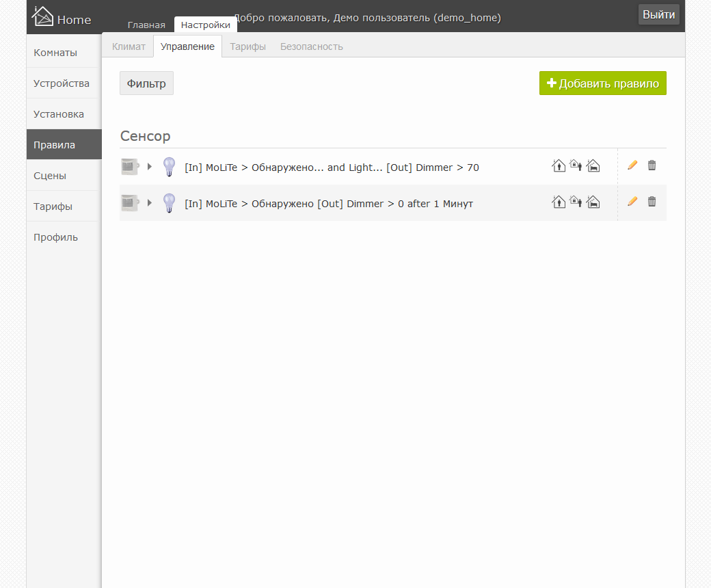711x588 pixels.
Task: Delete the after 1 Минут rule with trash icon
Action: point(652,201)
